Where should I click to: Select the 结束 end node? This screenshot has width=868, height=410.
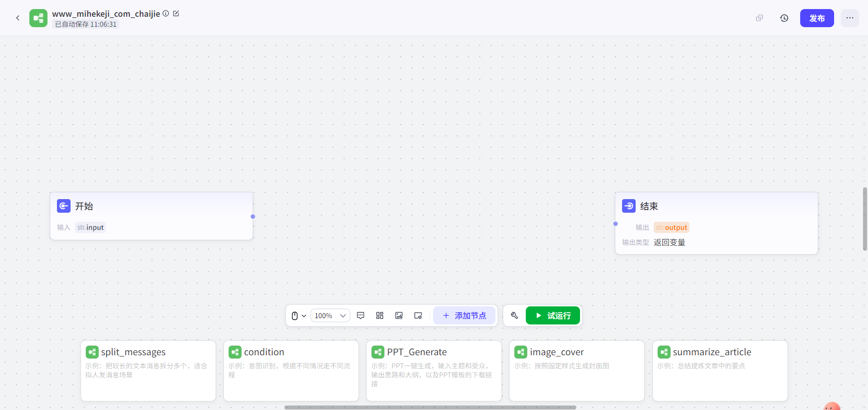(716, 206)
